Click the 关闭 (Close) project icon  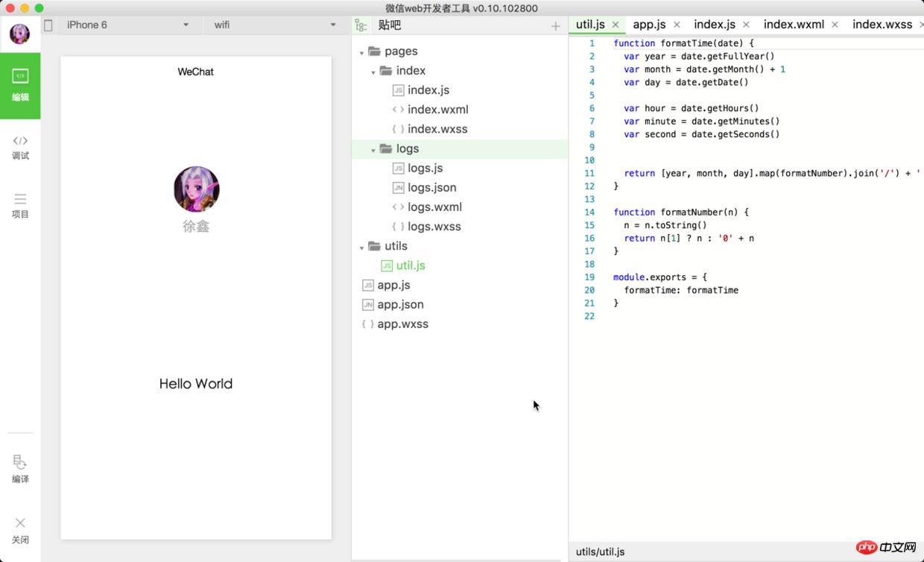(x=20, y=530)
